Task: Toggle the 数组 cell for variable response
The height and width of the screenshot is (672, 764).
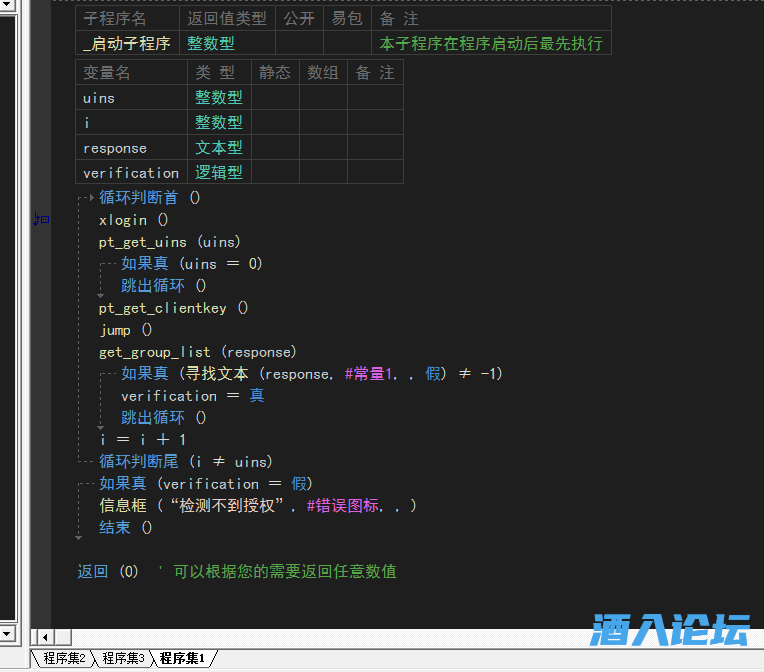Action: (x=323, y=147)
